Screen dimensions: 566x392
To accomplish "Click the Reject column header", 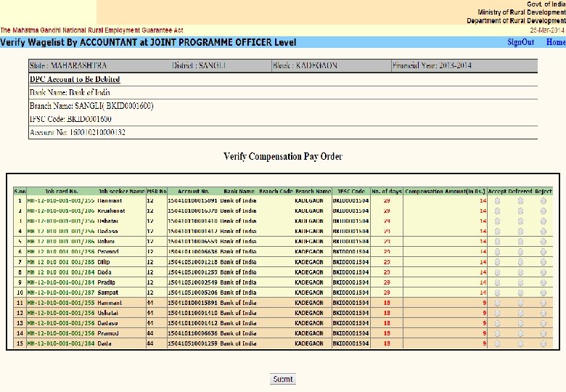I will pos(544,192).
